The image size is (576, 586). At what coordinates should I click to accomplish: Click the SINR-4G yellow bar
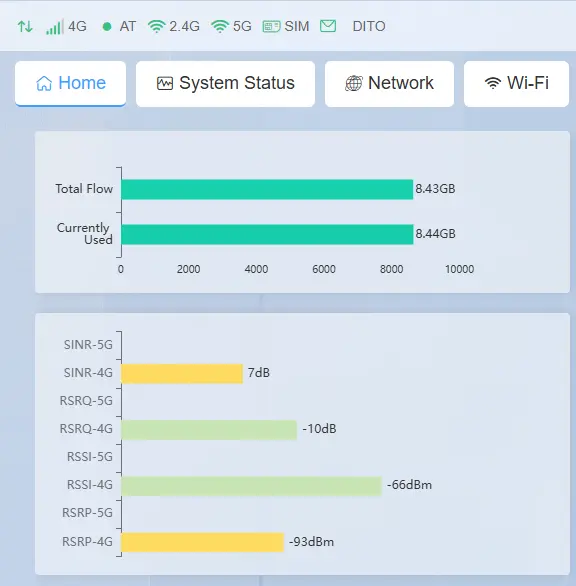pos(182,374)
